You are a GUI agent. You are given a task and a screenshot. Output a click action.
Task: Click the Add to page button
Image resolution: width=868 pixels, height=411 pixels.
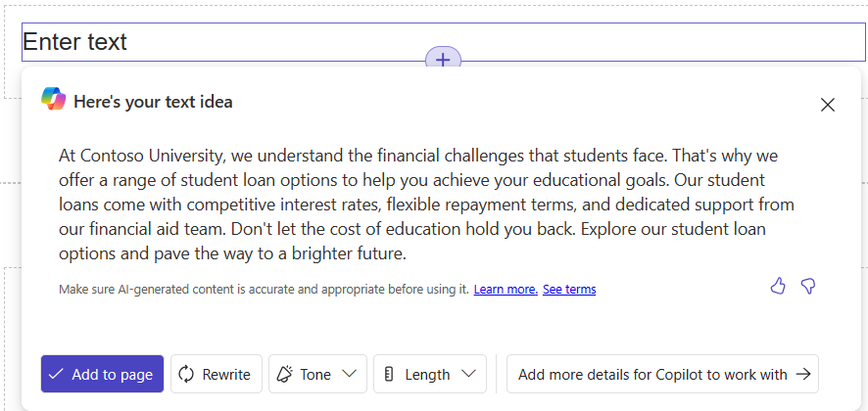[x=102, y=374]
